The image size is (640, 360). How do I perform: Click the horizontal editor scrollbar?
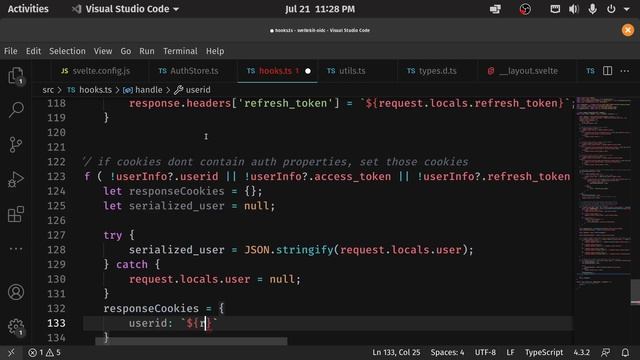click(x=191, y=340)
